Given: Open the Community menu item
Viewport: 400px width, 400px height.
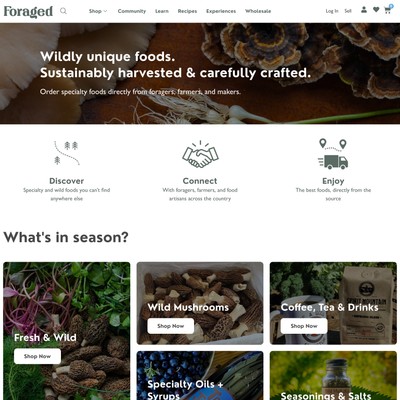Looking at the screenshot, I should click(132, 11).
